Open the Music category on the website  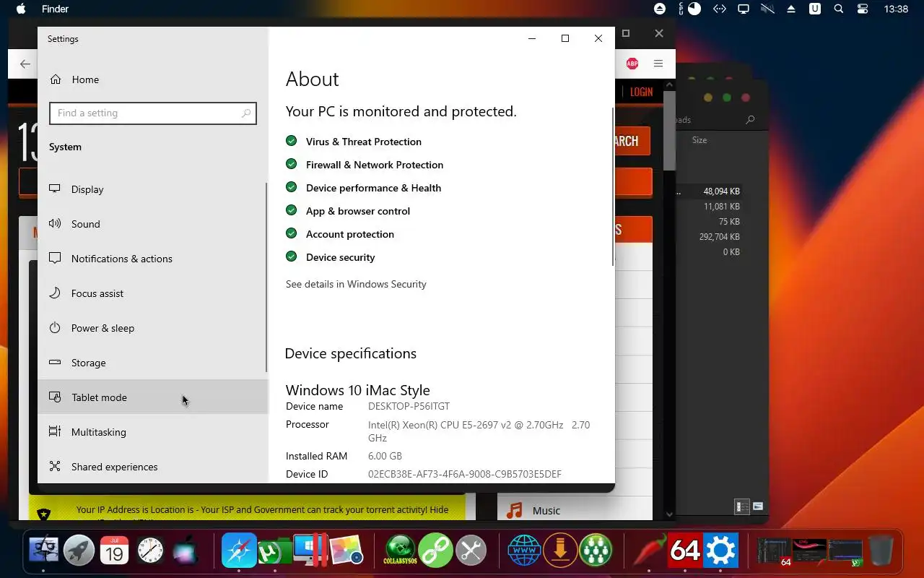point(546,511)
